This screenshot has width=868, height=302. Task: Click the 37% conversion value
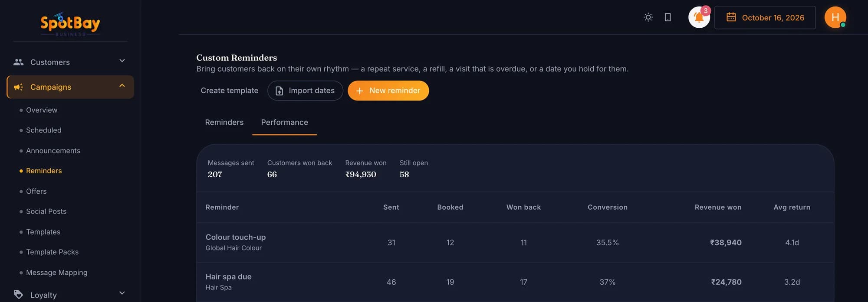click(x=607, y=282)
